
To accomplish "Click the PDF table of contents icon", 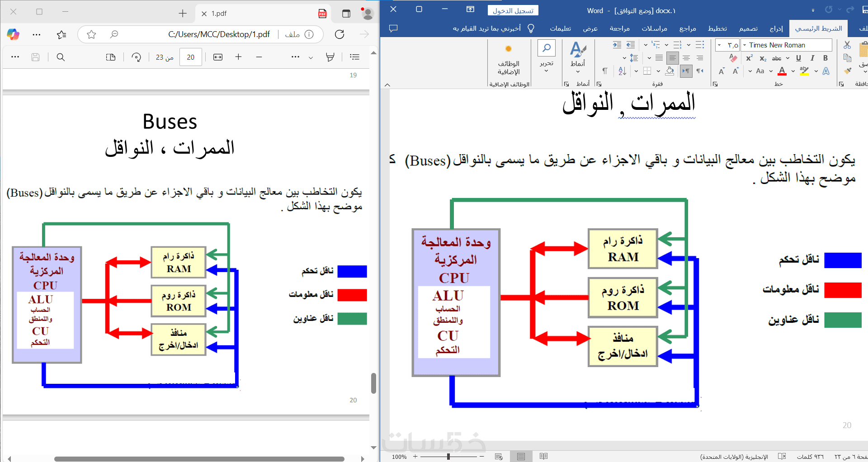I will [x=355, y=57].
